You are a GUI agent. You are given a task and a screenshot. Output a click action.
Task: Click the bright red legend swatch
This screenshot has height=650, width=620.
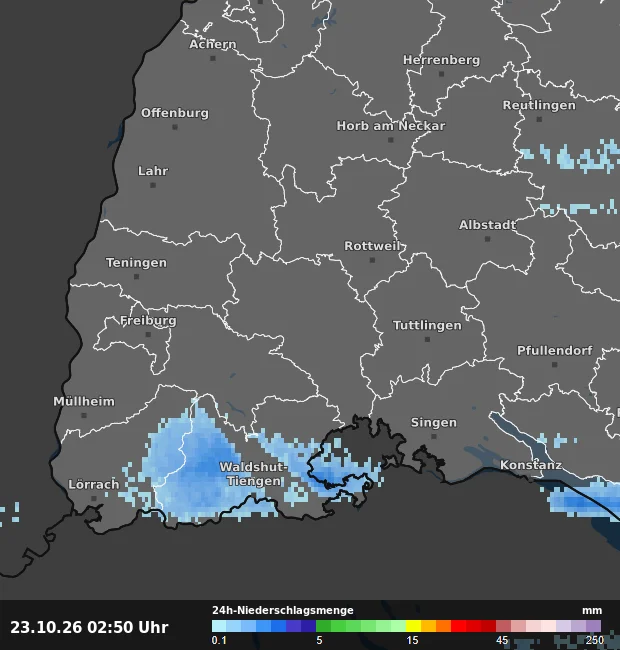[458, 626]
